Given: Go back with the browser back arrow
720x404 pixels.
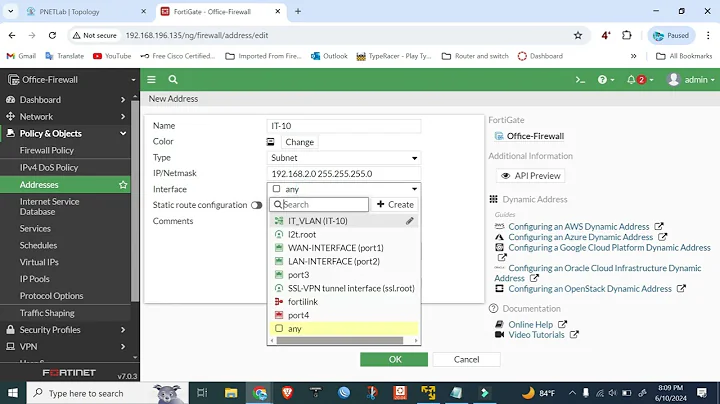Looking at the screenshot, I should pos(12,35).
